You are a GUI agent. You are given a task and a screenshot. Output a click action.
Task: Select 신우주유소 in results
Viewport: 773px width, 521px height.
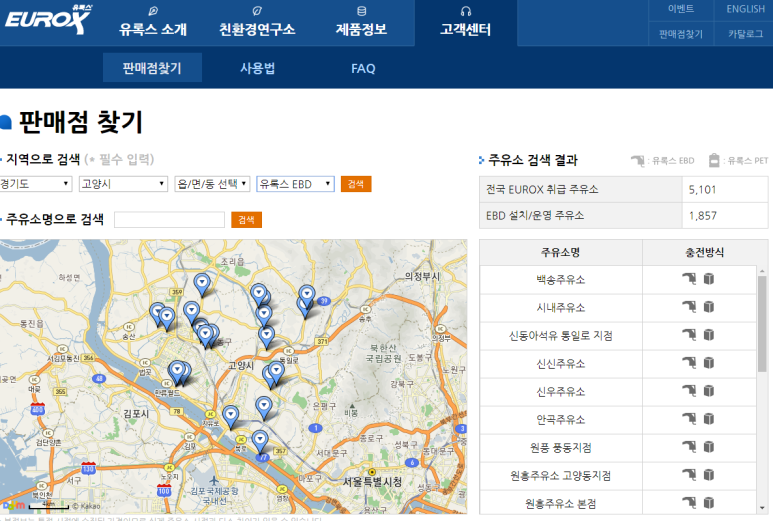[561, 392]
